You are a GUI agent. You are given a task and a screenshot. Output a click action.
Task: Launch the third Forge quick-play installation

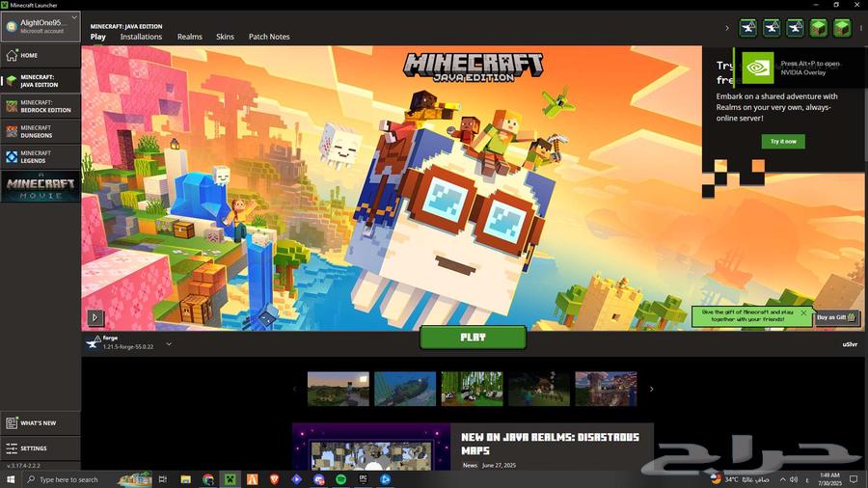795,28
